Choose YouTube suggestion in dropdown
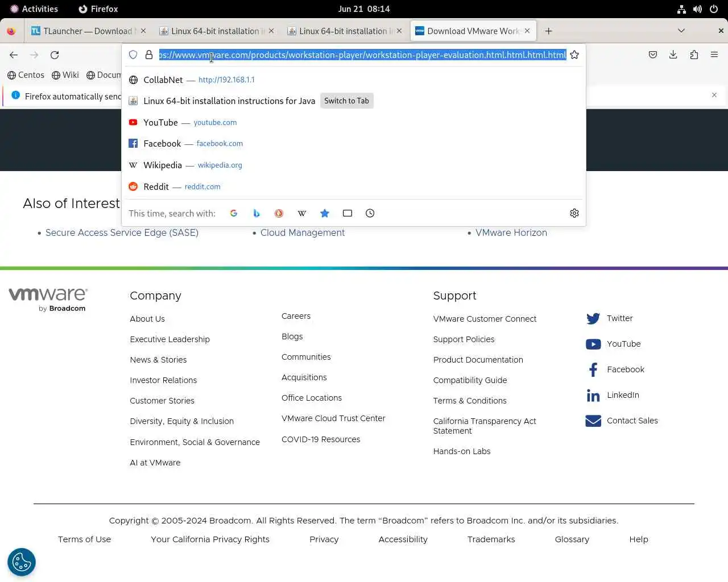Image resolution: width=728 pixels, height=582 pixels. tap(354, 122)
